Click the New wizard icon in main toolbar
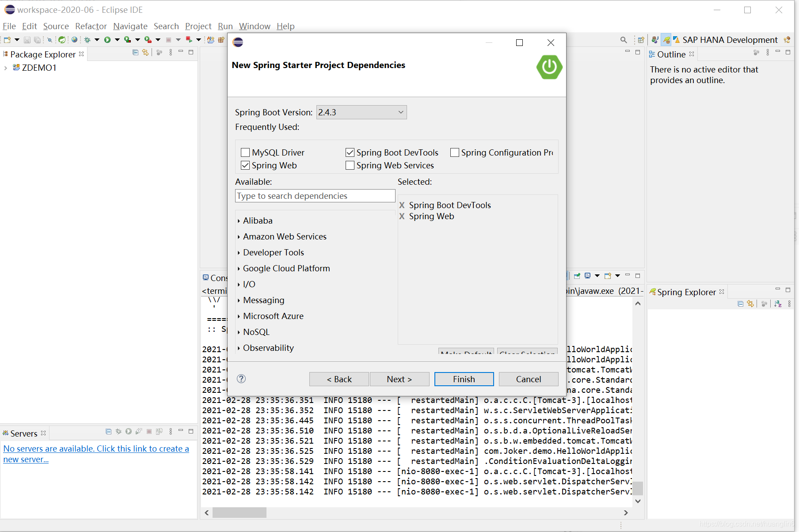 pos(7,40)
